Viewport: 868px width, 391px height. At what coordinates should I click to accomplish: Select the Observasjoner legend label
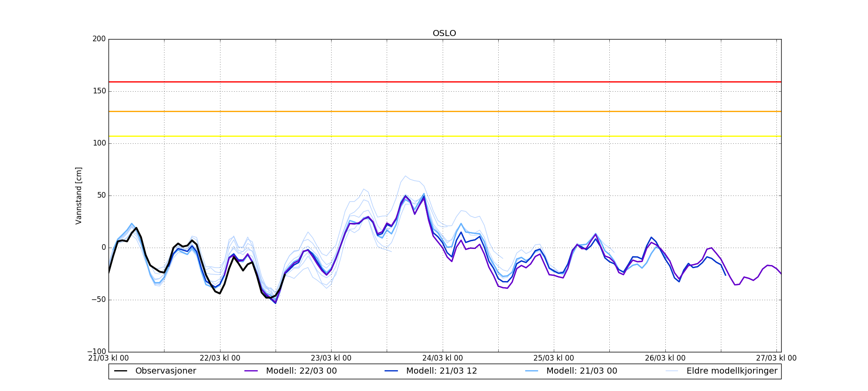pyautogui.click(x=166, y=371)
